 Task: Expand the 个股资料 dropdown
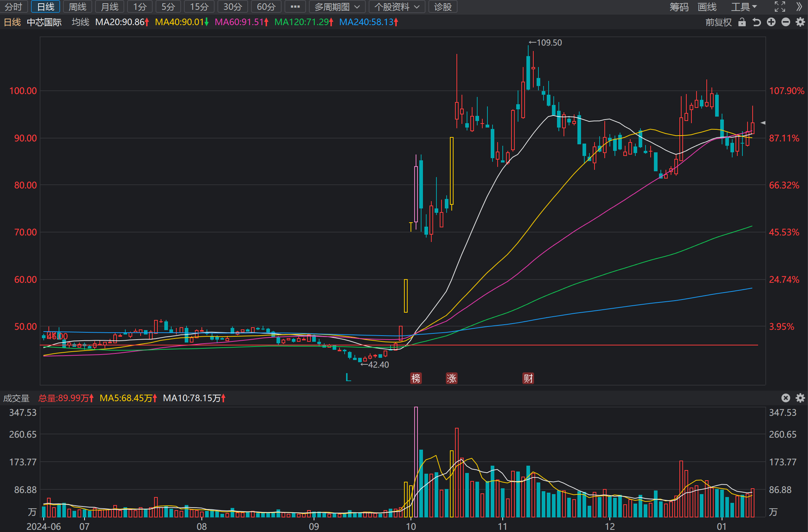pyautogui.click(x=397, y=7)
